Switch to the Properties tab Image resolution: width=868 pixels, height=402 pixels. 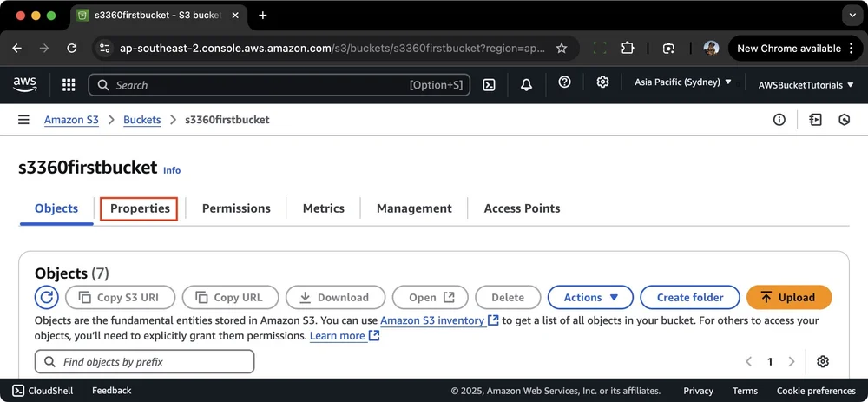pyautogui.click(x=140, y=208)
